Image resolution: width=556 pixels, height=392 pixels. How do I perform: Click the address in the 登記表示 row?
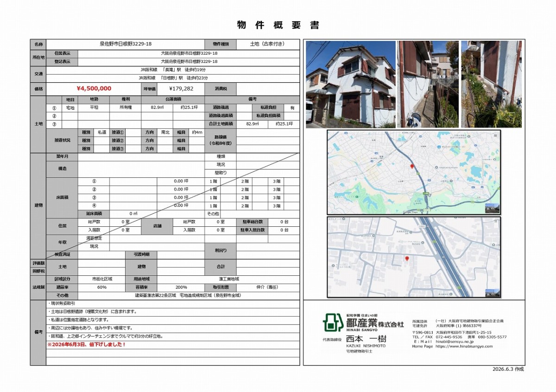189,61
